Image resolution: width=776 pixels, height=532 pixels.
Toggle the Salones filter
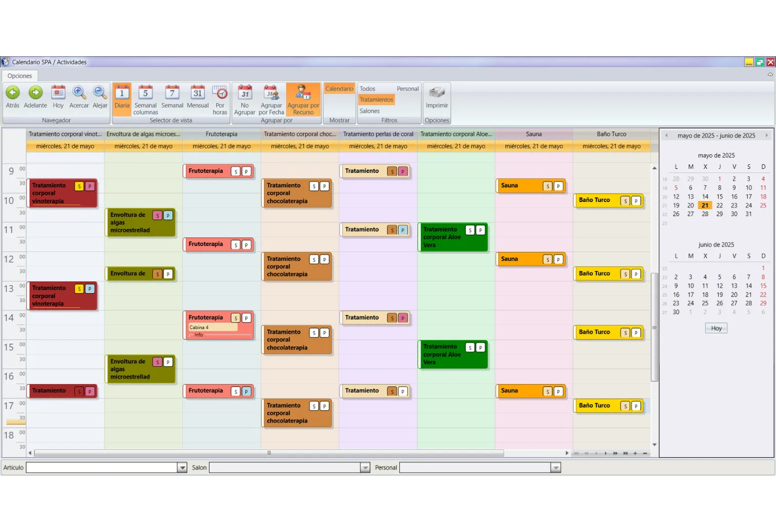point(370,111)
